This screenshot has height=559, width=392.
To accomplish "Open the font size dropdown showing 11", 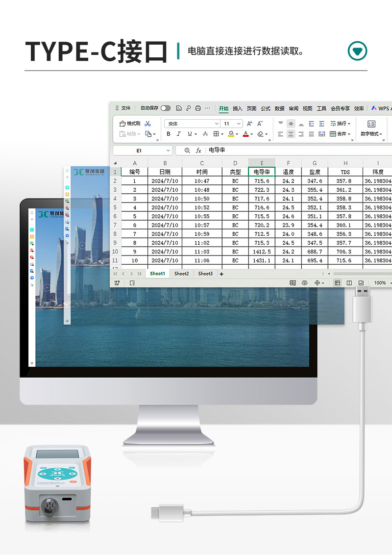I will pyautogui.click(x=239, y=124).
